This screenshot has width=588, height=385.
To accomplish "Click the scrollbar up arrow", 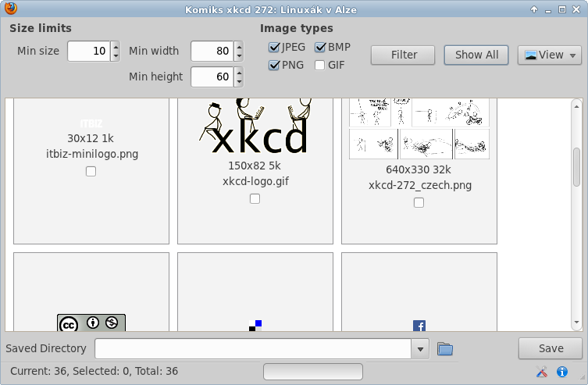I will [577, 107].
